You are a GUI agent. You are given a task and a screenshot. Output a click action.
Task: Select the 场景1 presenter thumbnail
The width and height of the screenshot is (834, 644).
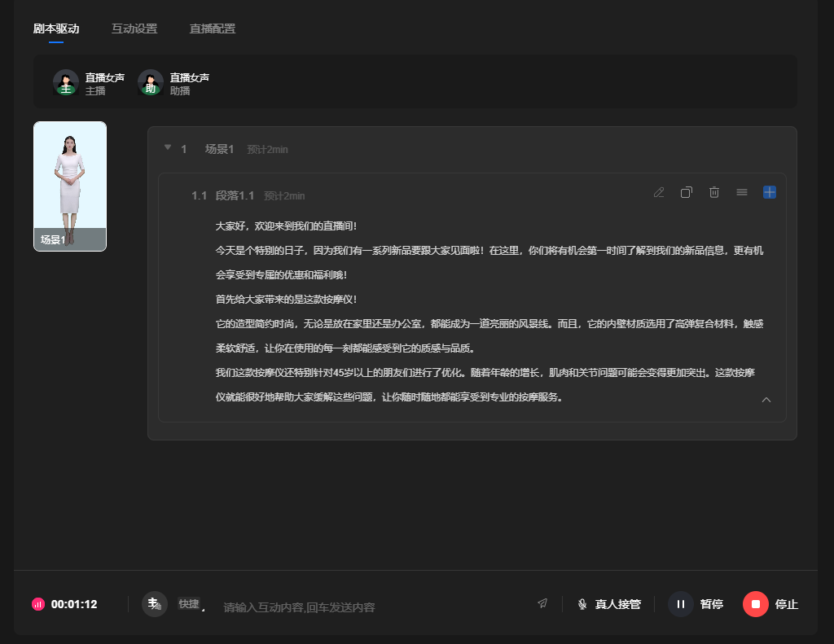point(70,186)
